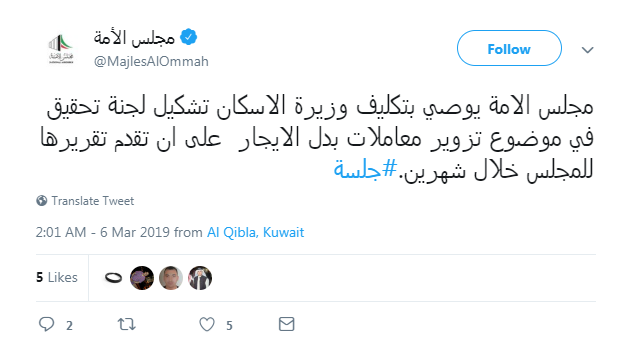
Task: View the 5 Likes list
Action: click(x=56, y=277)
